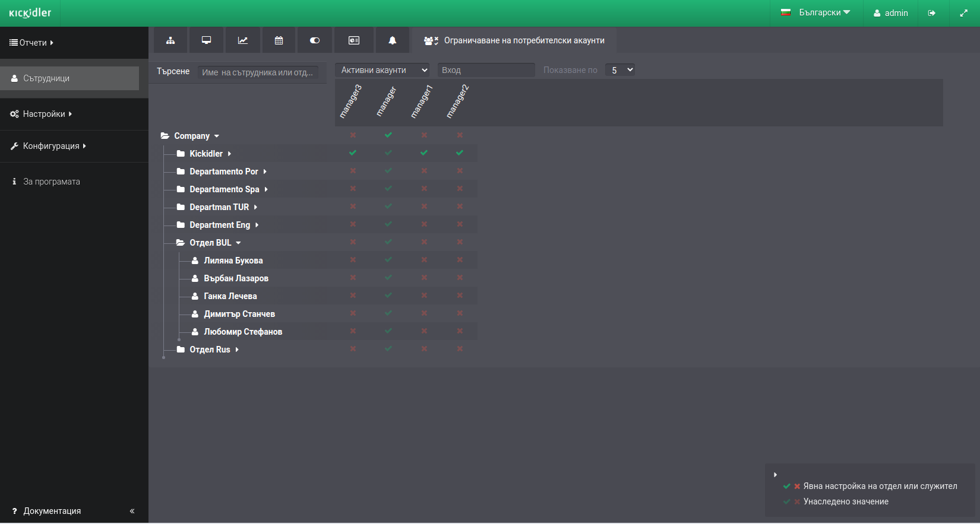The image size is (980, 524).
Task: Toggle Kickidler access for manager3
Action: tap(353, 153)
